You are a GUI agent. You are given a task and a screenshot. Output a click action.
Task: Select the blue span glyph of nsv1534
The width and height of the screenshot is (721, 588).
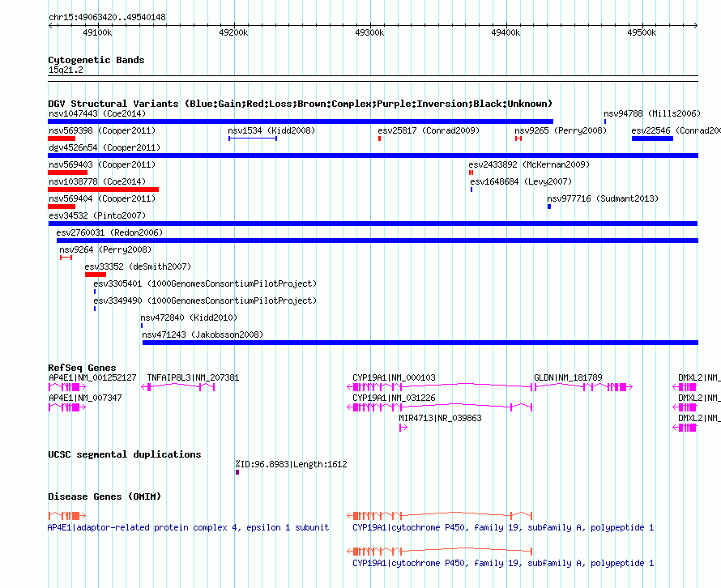(253, 138)
